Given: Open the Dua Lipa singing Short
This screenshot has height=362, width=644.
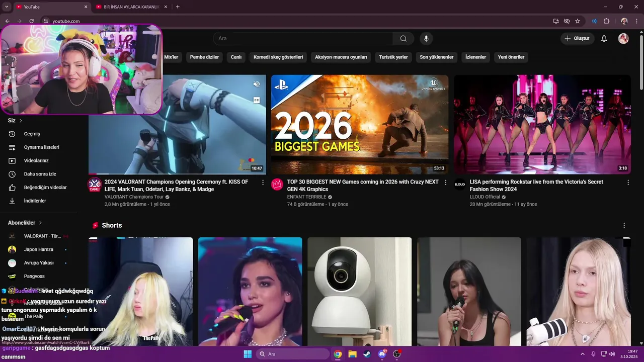Looking at the screenshot, I should 250,292.
